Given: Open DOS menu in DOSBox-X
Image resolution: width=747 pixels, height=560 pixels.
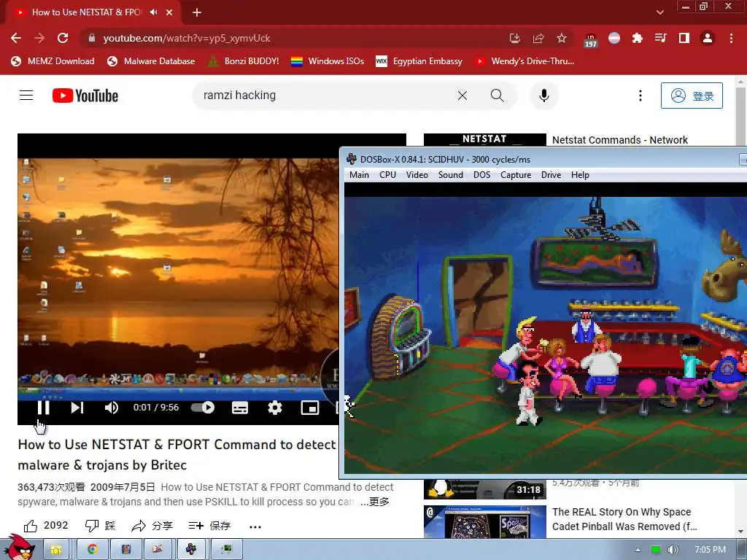Looking at the screenshot, I should [481, 175].
